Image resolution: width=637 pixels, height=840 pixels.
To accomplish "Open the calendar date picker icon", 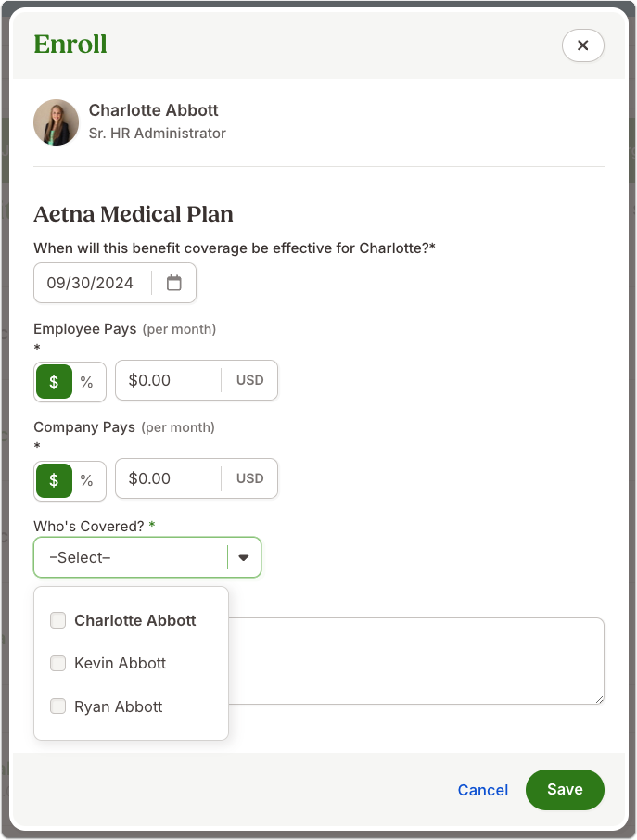I will (x=174, y=283).
